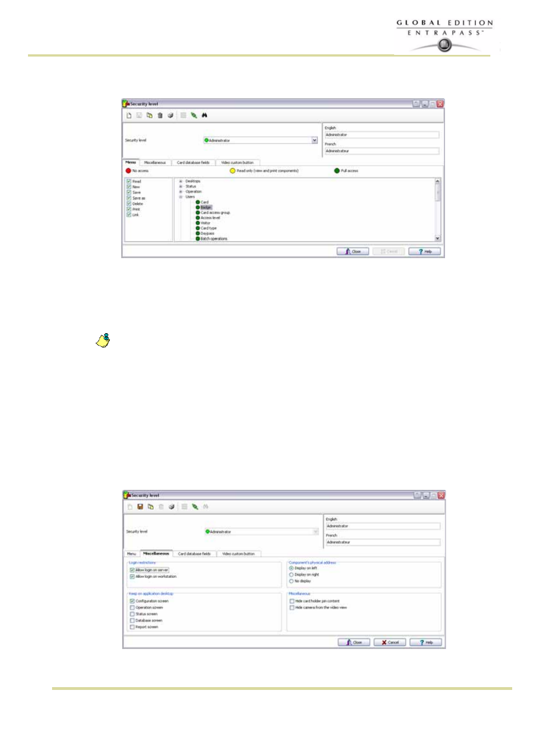Click the green link icon in the Menu-tab window toolbar

click(x=194, y=115)
